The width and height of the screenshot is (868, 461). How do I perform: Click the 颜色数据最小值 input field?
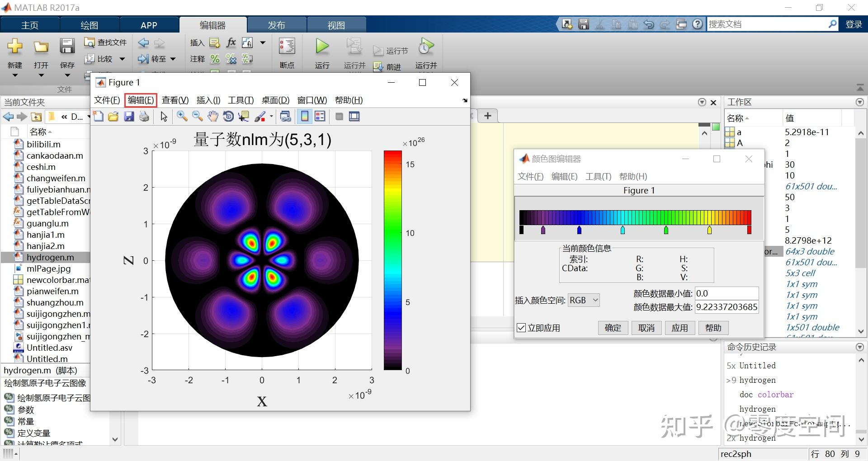pyautogui.click(x=726, y=293)
